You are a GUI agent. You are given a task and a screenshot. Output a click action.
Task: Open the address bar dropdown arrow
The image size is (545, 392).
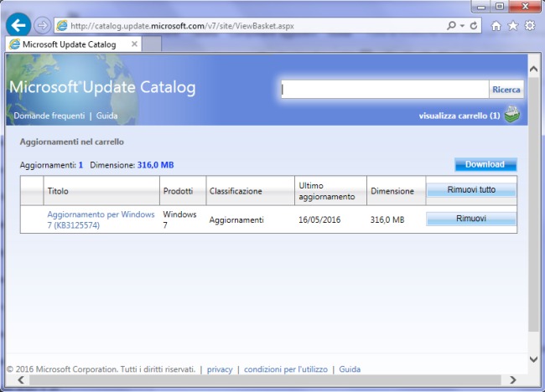click(x=462, y=26)
